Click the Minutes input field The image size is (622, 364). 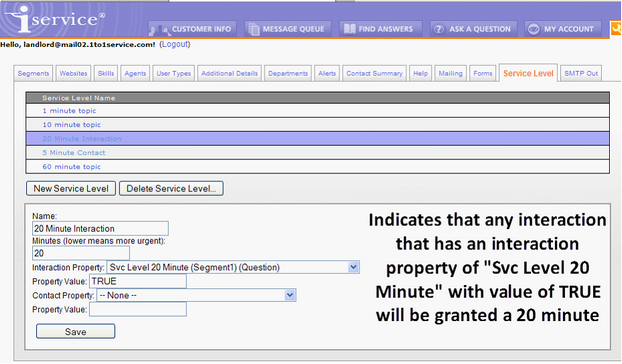pos(81,253)
